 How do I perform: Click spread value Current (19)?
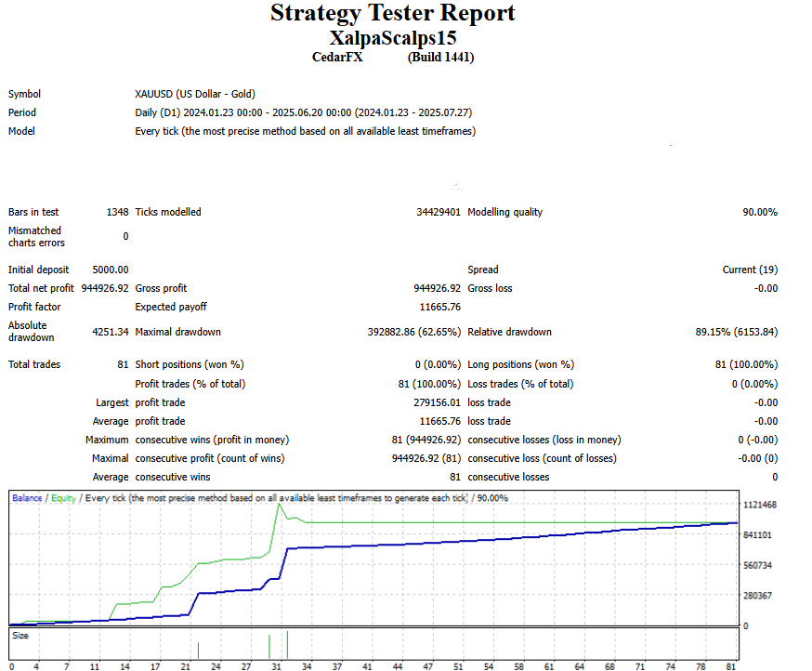[x=750, y=270]
